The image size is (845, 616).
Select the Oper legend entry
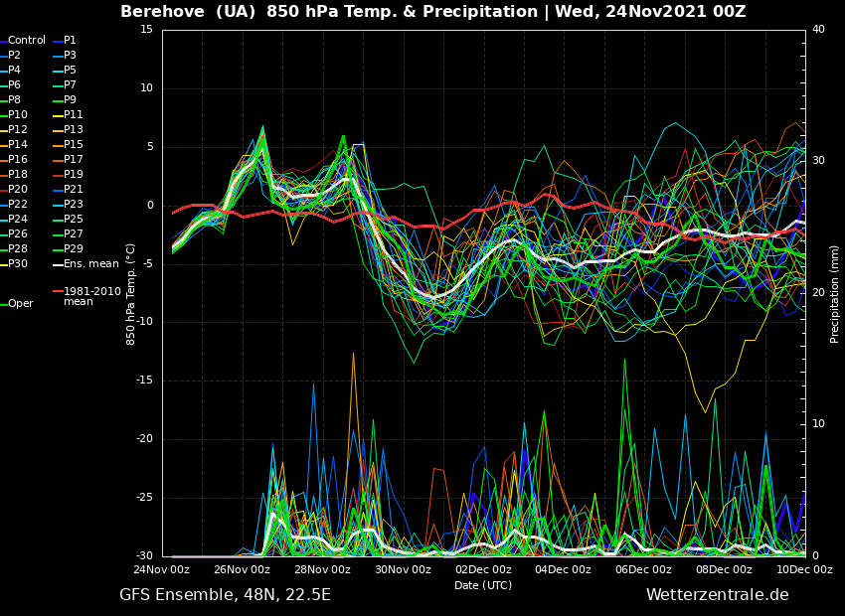(20, 304)
